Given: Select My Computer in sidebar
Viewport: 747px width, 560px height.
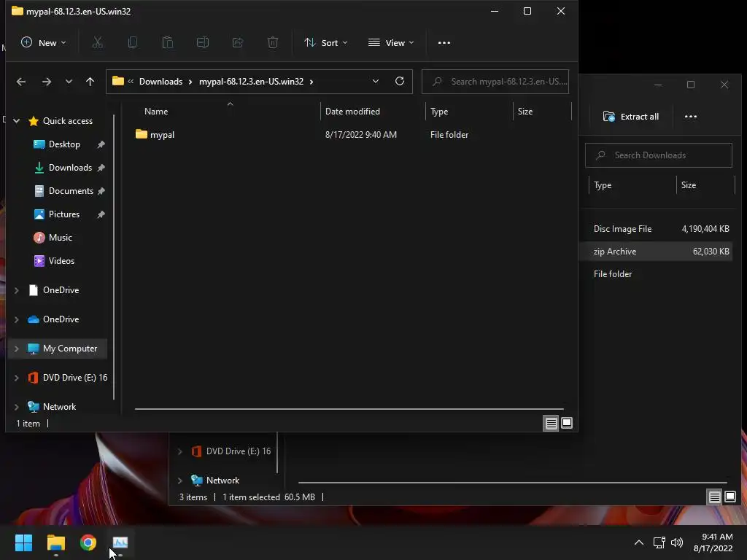Looking at the screenshot, I should (70, 349).
